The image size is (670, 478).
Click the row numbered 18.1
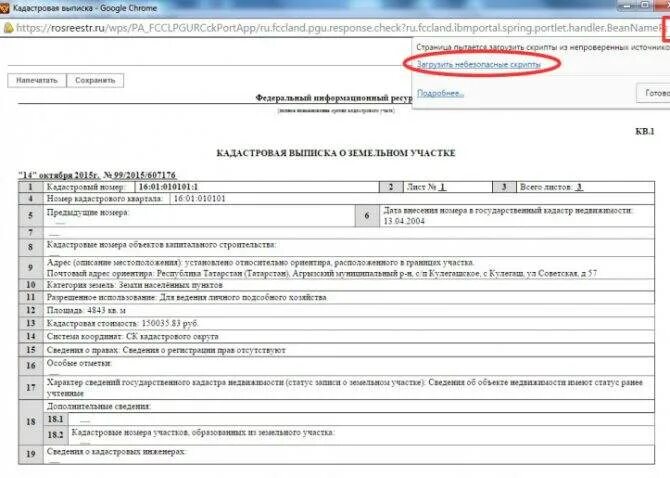tap(349, 419)
